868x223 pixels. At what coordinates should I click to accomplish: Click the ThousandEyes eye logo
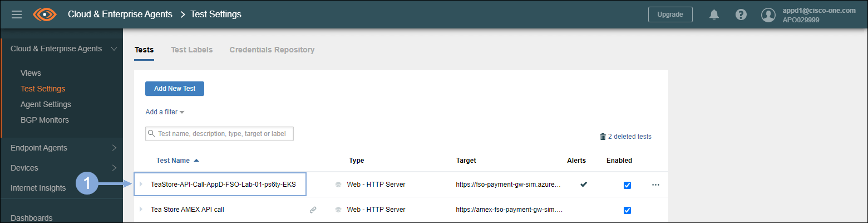click(x=45, y=14)
